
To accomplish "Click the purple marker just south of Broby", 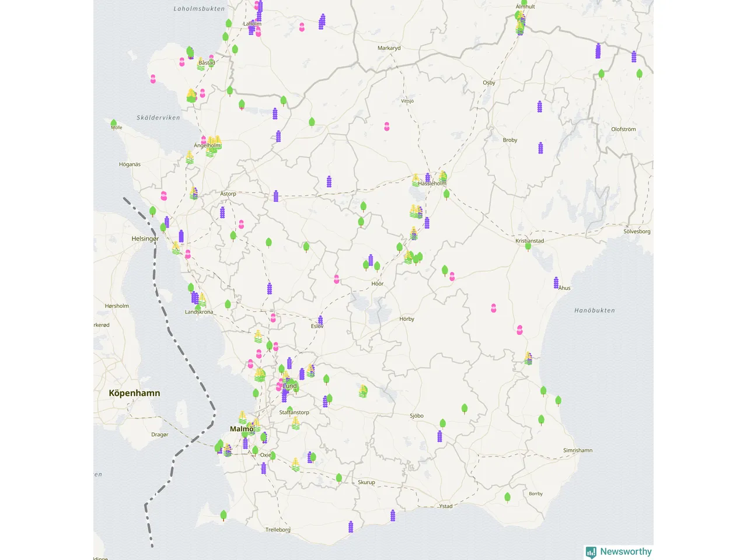I will tap(540, 148).
